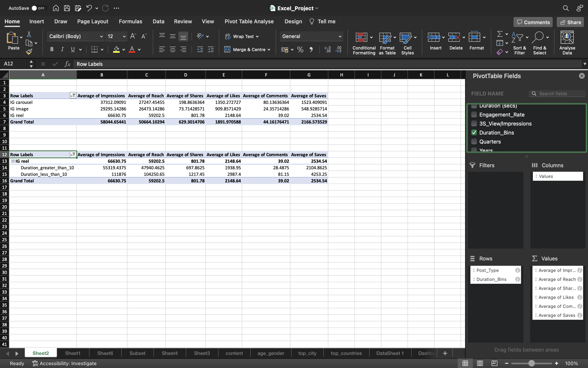Click info icon next to Post_Type row field

click(x=518, y=270)
